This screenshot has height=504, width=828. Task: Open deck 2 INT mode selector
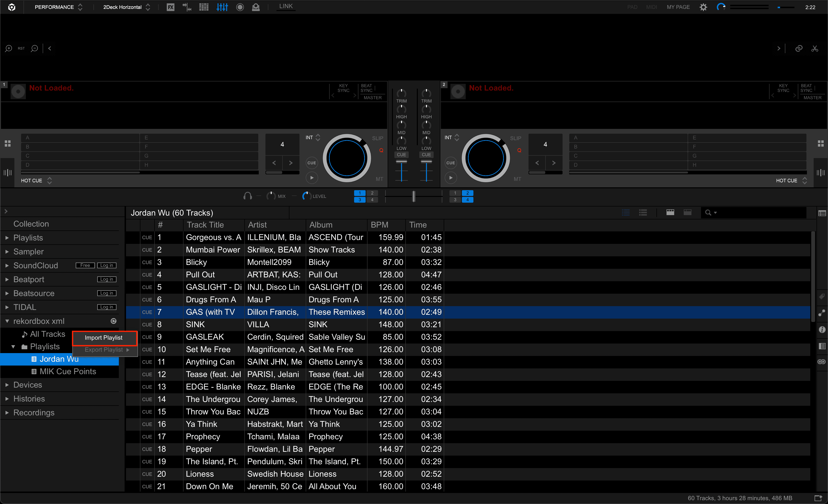[x=452, y=137]
